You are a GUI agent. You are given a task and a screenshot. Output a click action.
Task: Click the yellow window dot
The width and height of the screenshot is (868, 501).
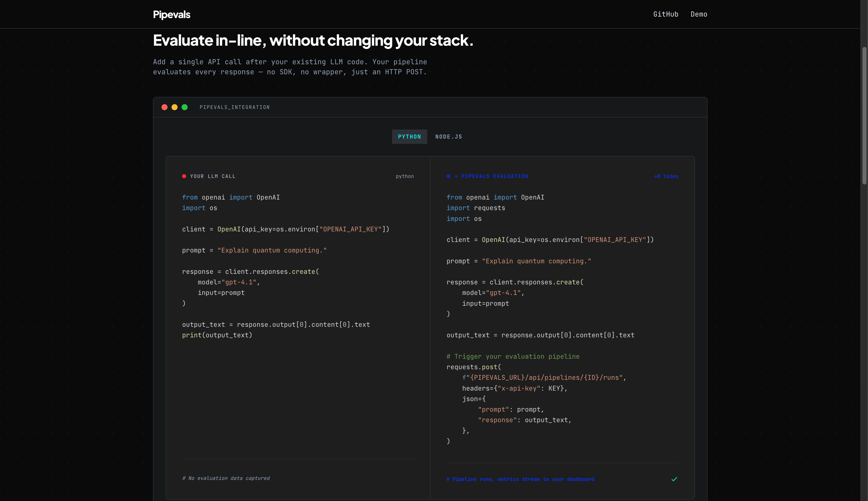[x=175, y=107]
